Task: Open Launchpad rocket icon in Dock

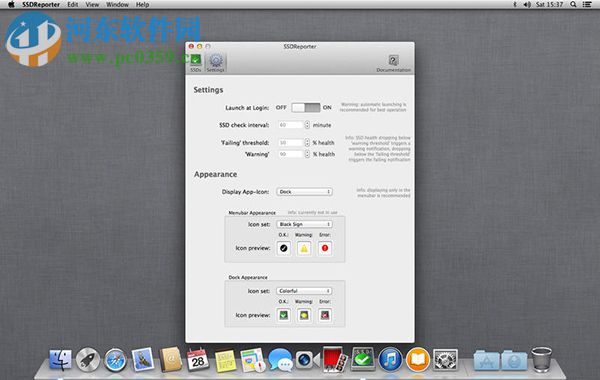Action: 88,360
